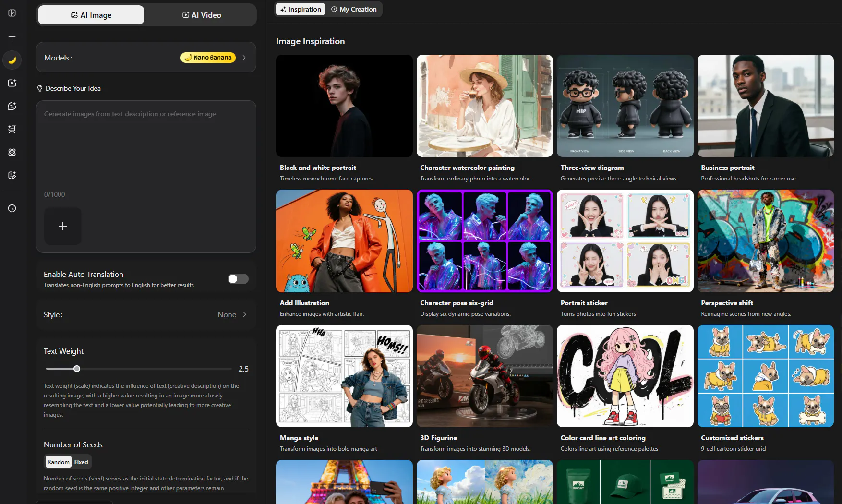Click the Text Weight value 2.5
Viewport: 842px width, 504px height.
tap(243, 369)
